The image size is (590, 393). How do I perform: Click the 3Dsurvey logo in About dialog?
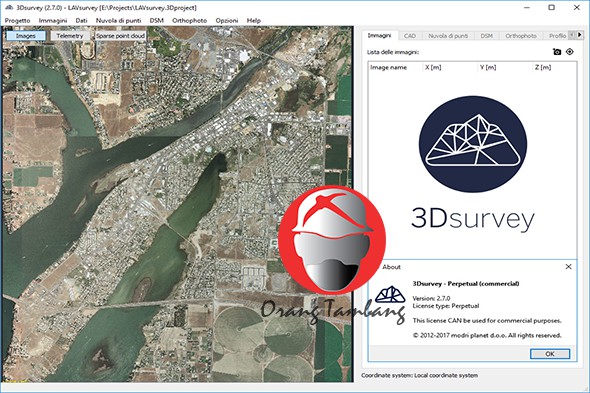point(390,295)
